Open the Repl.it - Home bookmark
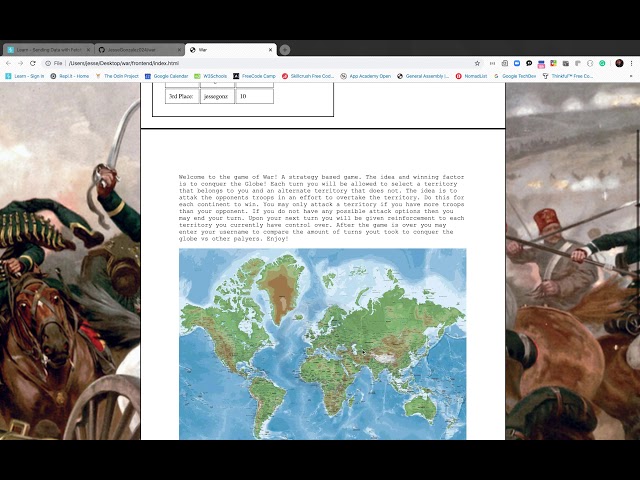The width and height of the screenshot is (640, 480). coord(70,76)
